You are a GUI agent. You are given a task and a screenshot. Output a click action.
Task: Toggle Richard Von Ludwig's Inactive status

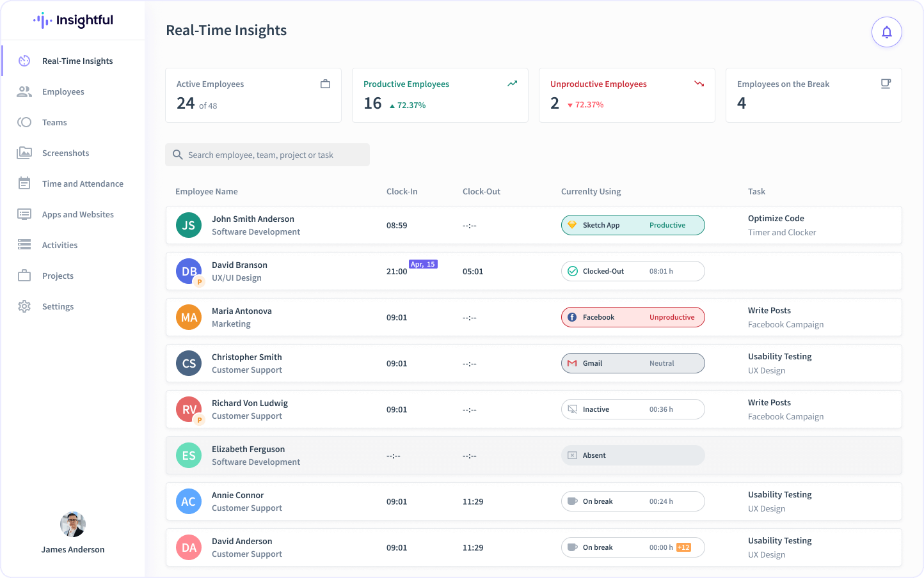coord(632,409)
